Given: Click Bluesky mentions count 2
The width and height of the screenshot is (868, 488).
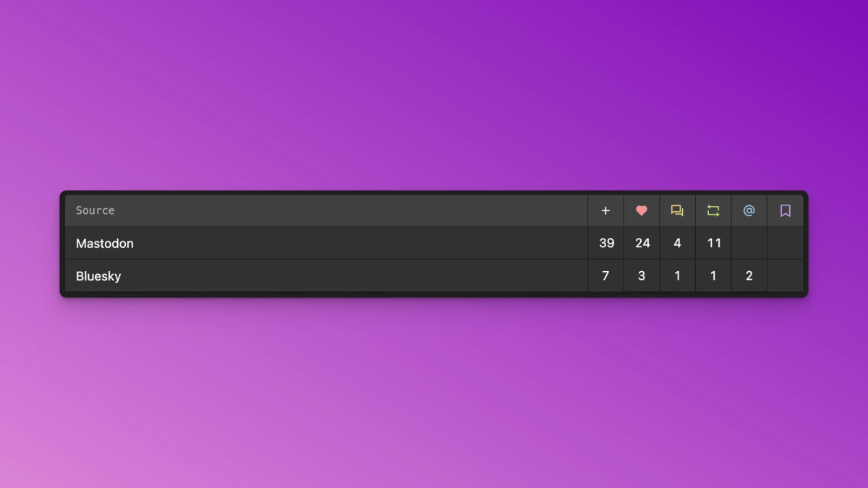Looking at the screenshot, I should (749, 276).
